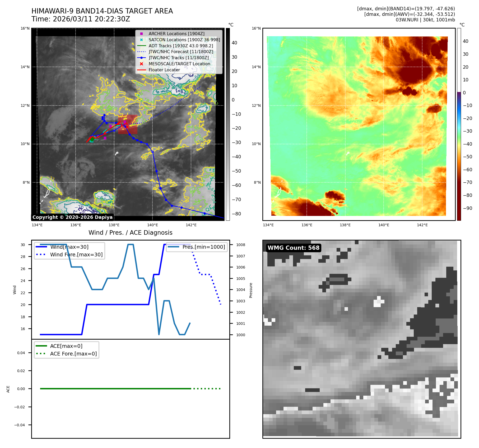Click the red X MESOSCALE/TARGET legend marker
This screenshot has width=479, height=448.
tap(141, 64)
